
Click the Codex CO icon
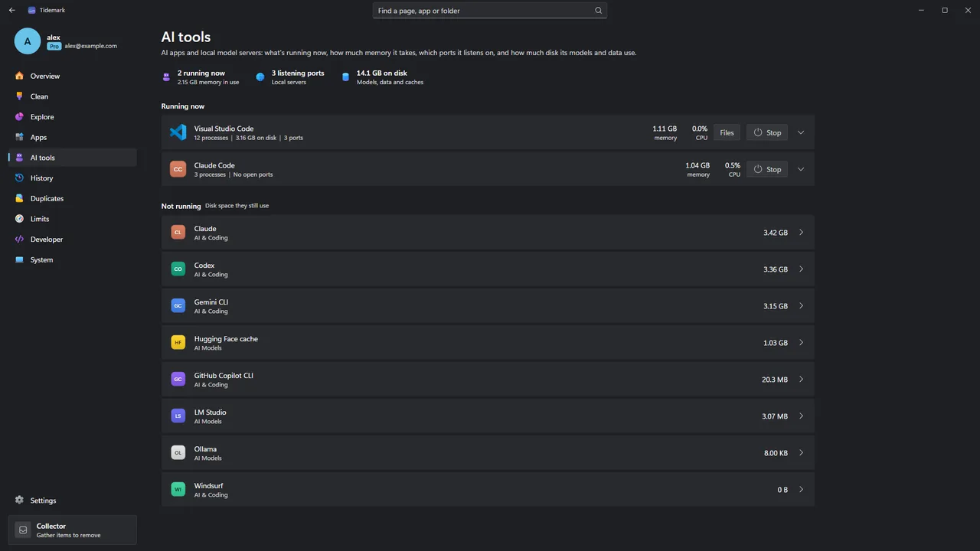(178, 269)
